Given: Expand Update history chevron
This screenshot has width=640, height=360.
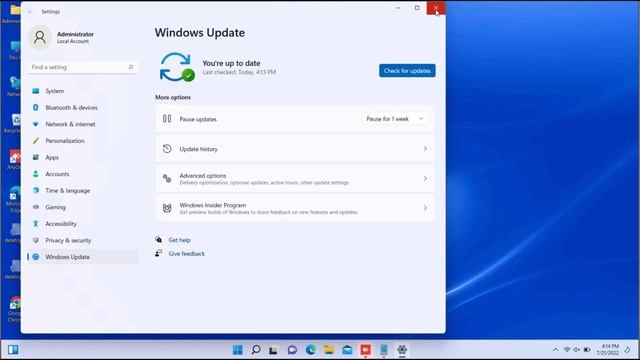Looking at the screenshot, I should pyautogui.click(x=425, y=149).
